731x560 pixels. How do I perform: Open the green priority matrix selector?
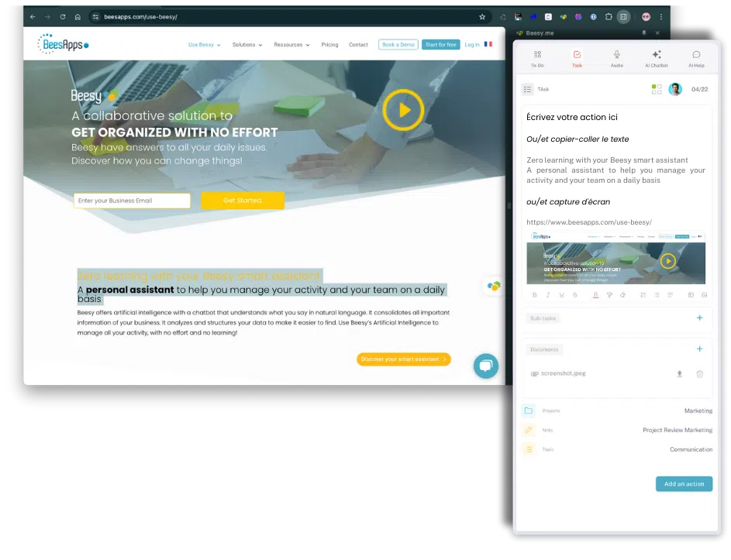tap(657, 89)
